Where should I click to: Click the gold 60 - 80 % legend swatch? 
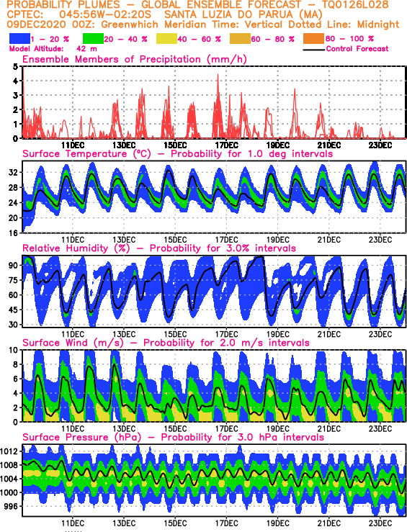(240, 39)
